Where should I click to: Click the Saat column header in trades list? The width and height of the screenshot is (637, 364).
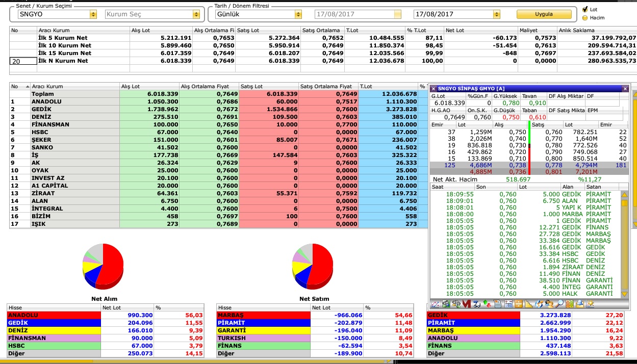point(452,187)
